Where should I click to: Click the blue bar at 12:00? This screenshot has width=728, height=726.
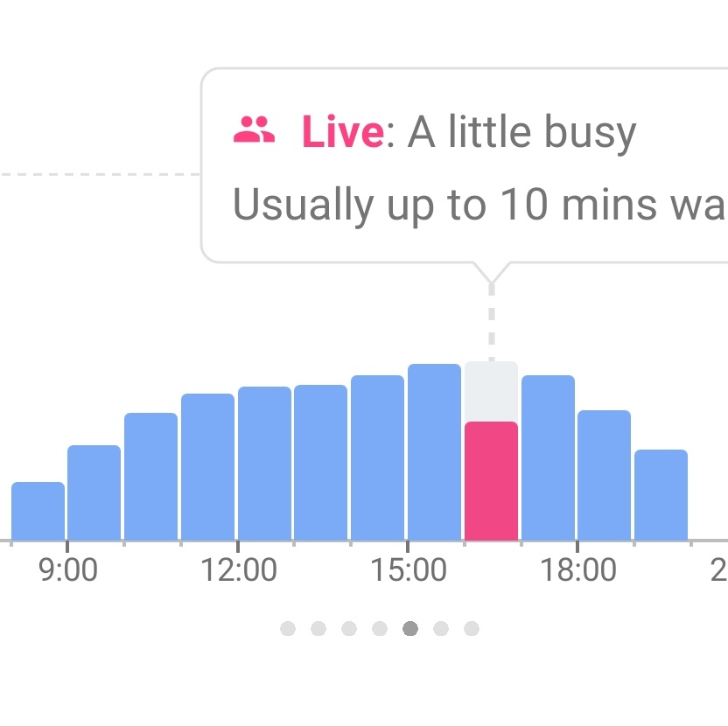[264, 464]
